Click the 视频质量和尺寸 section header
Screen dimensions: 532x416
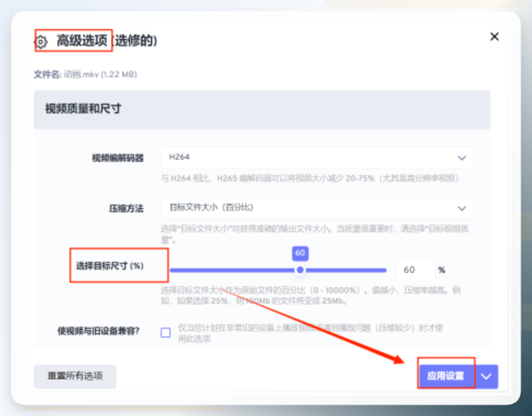(262, 109)
